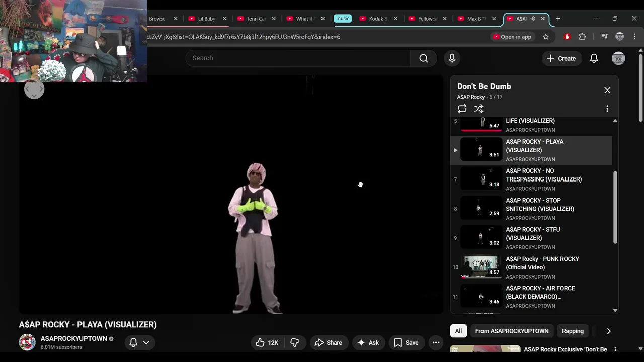Open the Ask AI button
This screenshot has height=362, width=644.
pyautogui.click(x=368, y=343)
